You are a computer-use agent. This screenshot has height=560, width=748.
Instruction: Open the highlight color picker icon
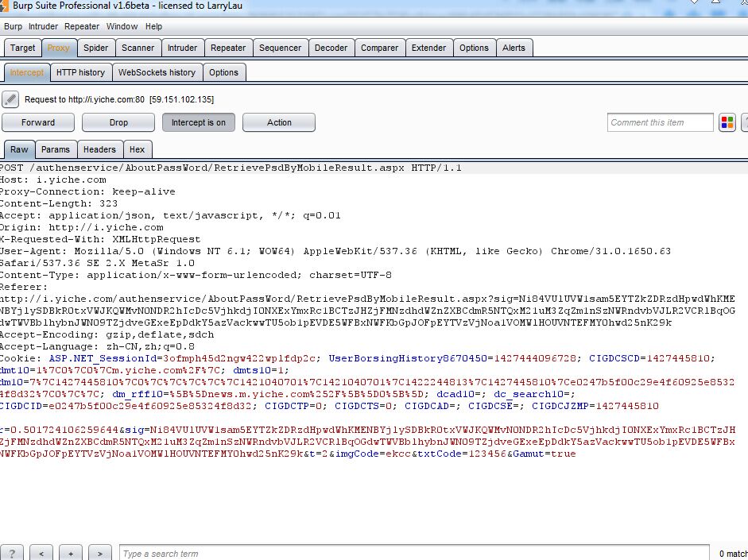click(x=727, y=122)
